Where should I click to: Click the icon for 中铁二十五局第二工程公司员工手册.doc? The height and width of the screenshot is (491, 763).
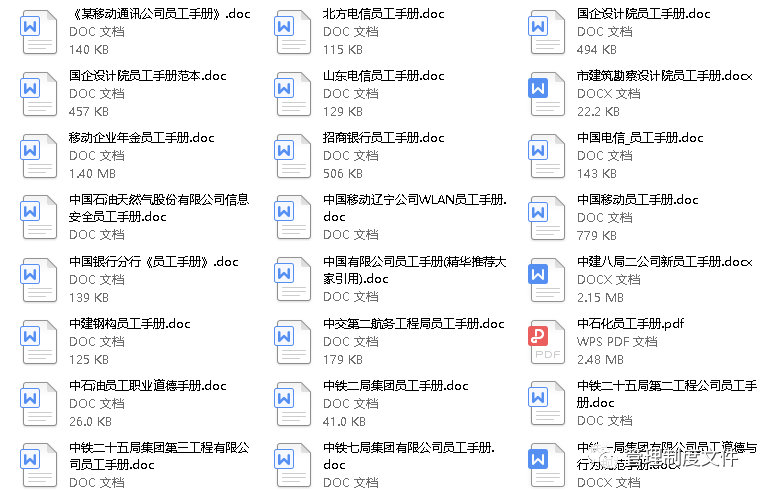tap(547, 403)
